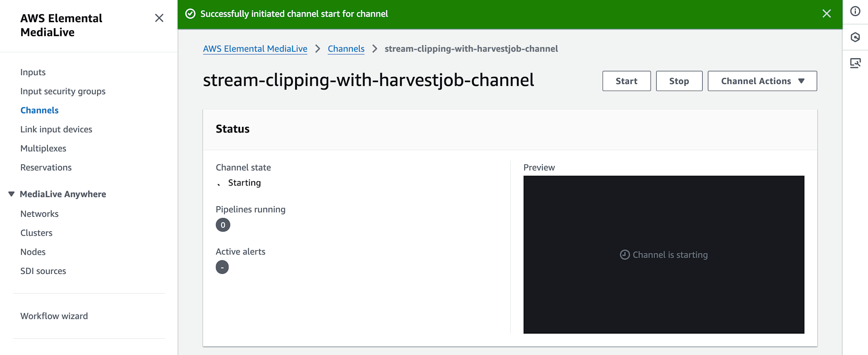Viewport: 868px width, 355px height.
Task: Click the channel preview video area
Action: pyautogui.click(x=664, y=255)
